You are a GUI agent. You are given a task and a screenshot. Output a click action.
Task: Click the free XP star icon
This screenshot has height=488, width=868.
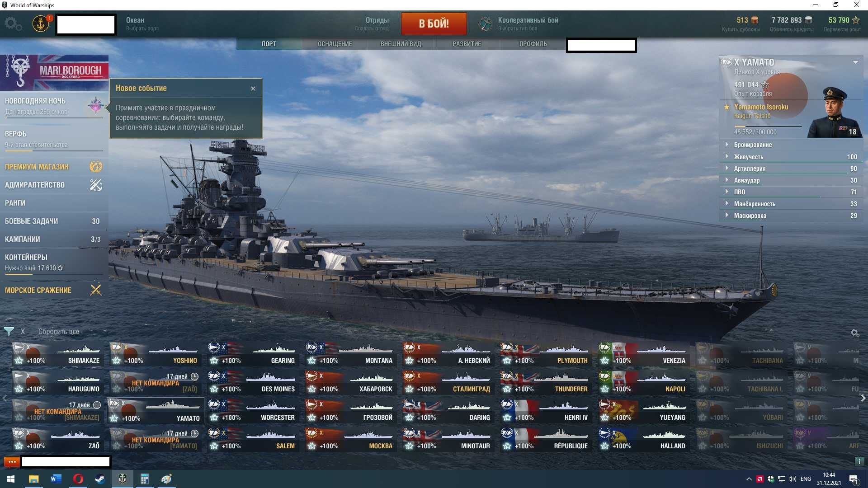(856, 20)
